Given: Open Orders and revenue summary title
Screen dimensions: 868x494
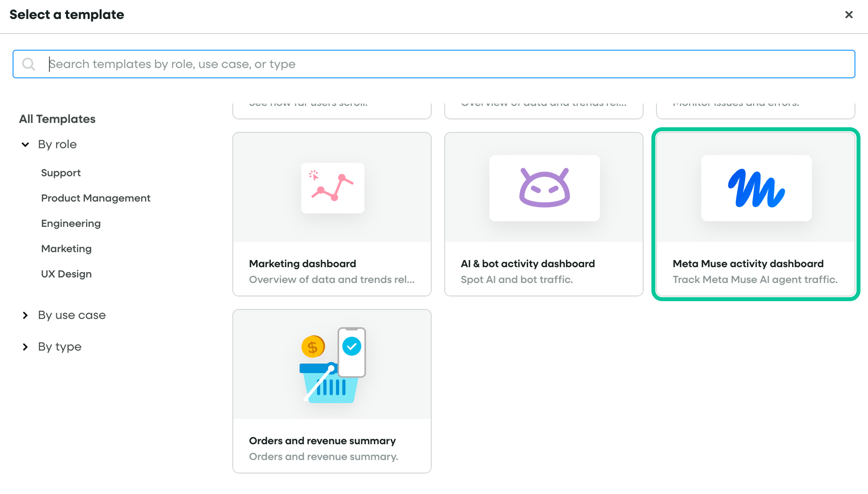Looking at the screenshot, I should tap(322, 441).
